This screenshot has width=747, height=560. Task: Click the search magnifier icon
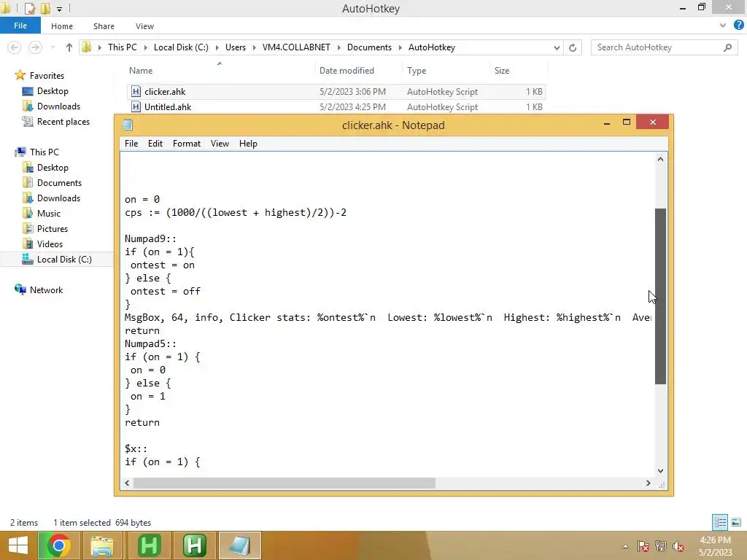[727, 47]
